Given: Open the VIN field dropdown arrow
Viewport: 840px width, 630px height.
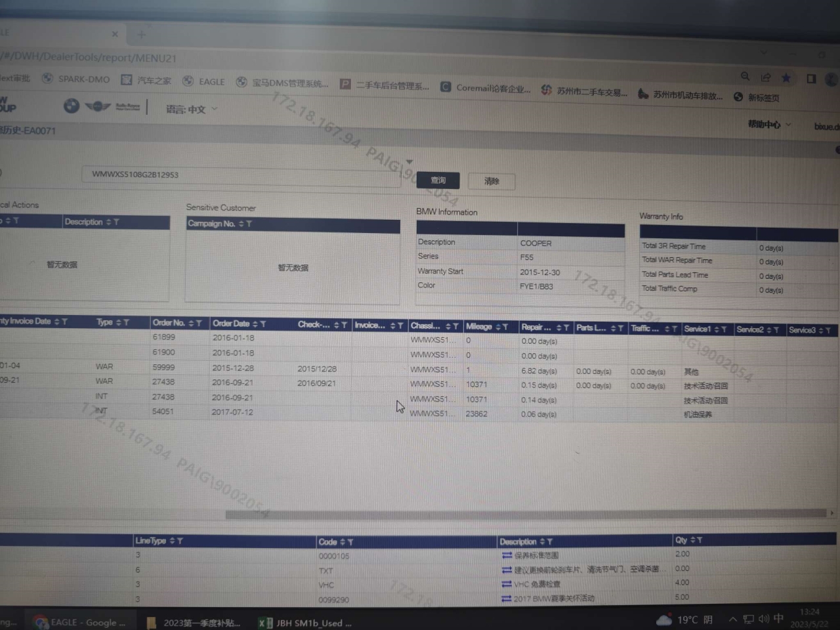Looking at the screenshot, I should pyautogui.click(x=409, y=161).
